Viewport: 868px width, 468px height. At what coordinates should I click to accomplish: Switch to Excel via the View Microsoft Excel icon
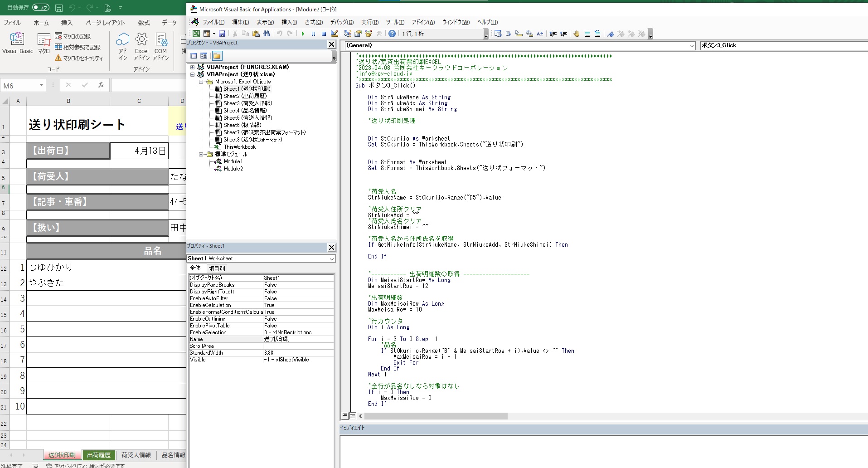pyautogui.click(x=196, y=33)
